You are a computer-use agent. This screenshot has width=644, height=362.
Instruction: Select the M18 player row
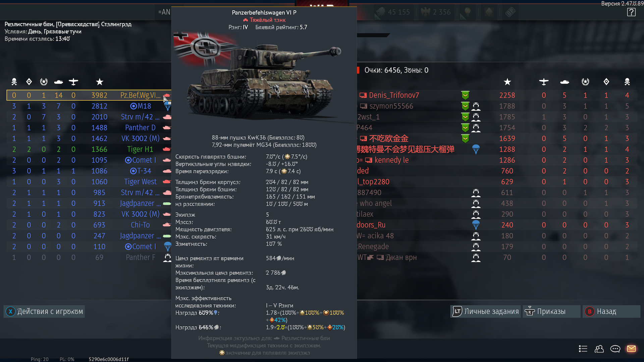[89, 106]
